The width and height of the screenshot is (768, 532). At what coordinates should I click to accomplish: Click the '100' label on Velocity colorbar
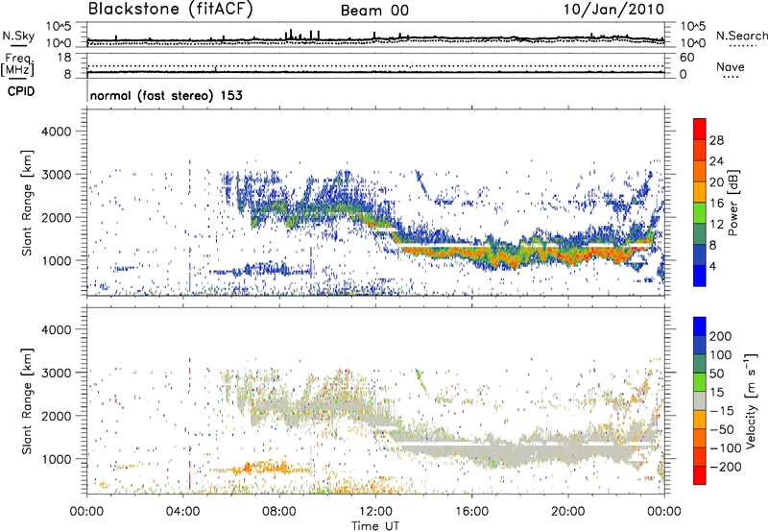721,354
